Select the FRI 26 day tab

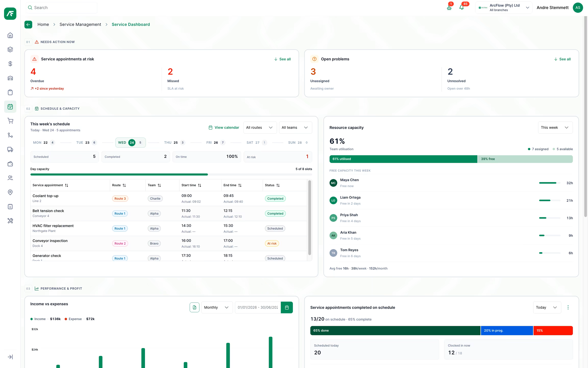(x=216, y=143)
